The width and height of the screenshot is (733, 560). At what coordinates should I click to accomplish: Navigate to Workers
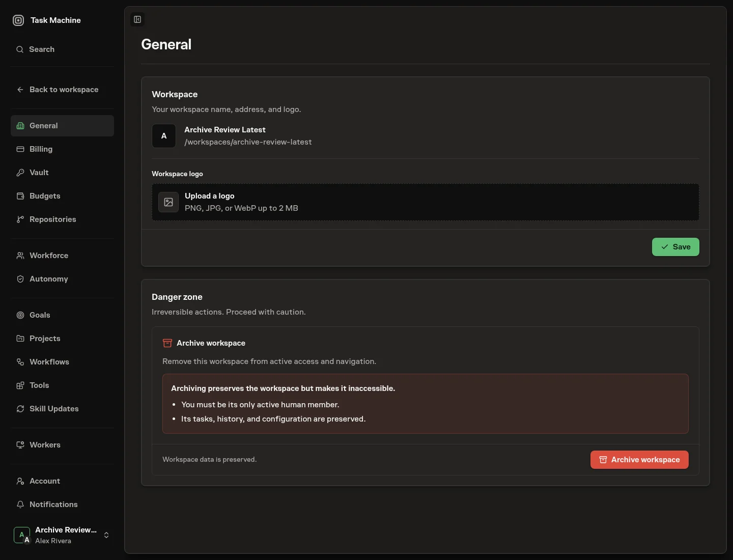click(62, 445)
